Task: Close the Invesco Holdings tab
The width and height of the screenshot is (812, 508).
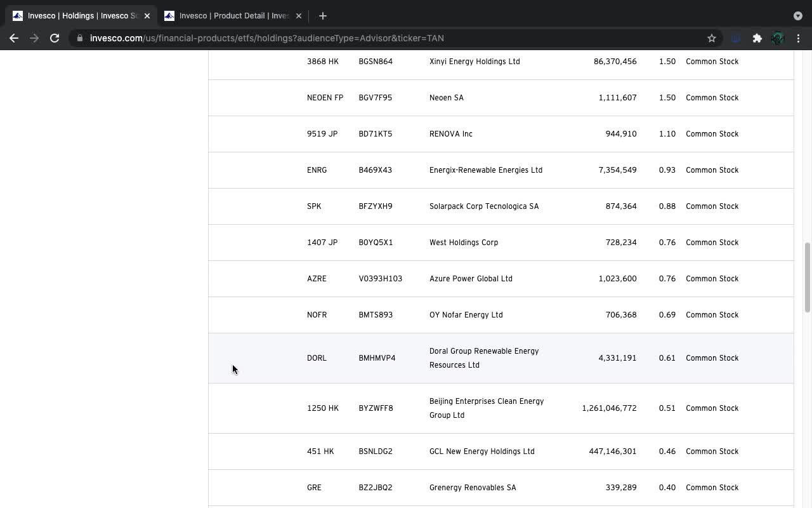Action: (x=147, y=16)
